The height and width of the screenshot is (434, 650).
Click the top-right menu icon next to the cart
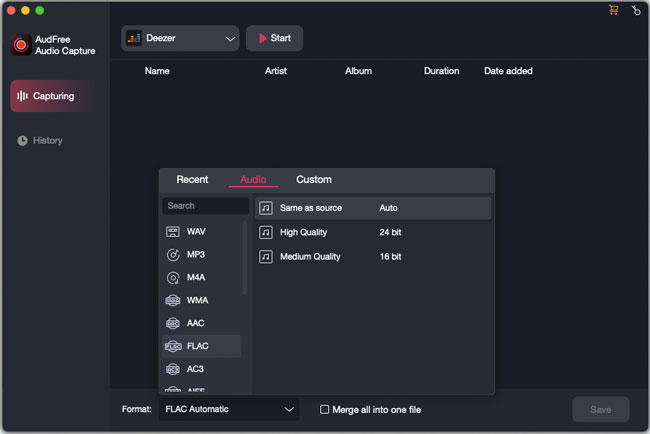[x=636, y=10]
